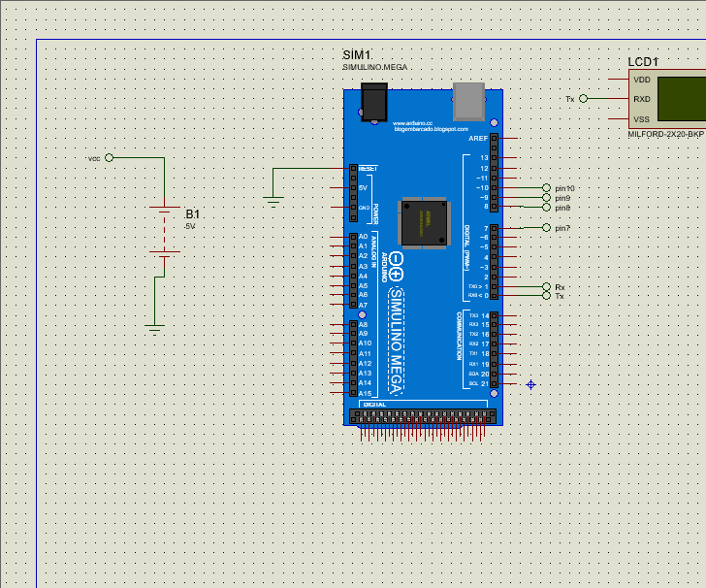This screenshot has width=706, height=588.
Task: Select the B1 battery reference label
Action: point(192,214)
